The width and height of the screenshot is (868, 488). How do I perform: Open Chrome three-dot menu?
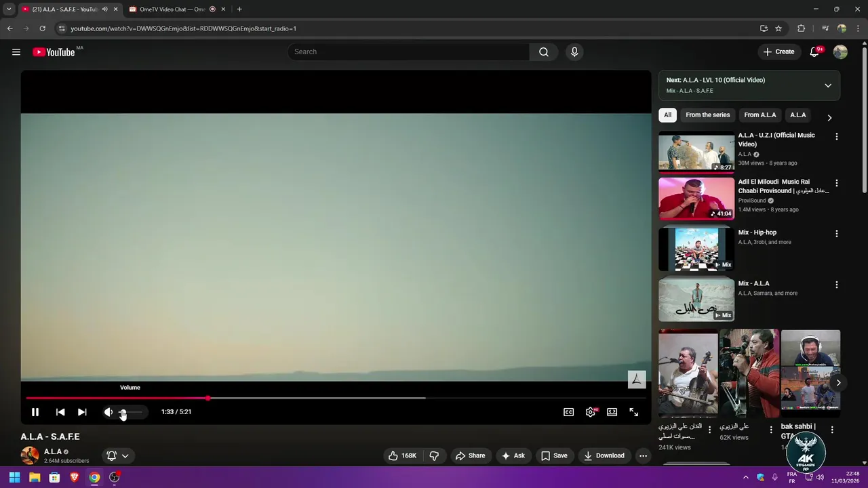[859, 28]
